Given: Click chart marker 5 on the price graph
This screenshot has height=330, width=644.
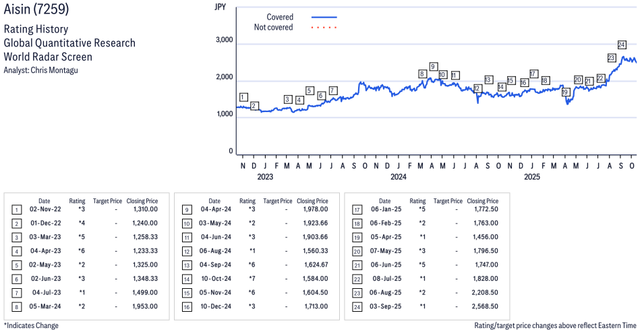Looking at the screenshot, I should (x=310, y=90).
